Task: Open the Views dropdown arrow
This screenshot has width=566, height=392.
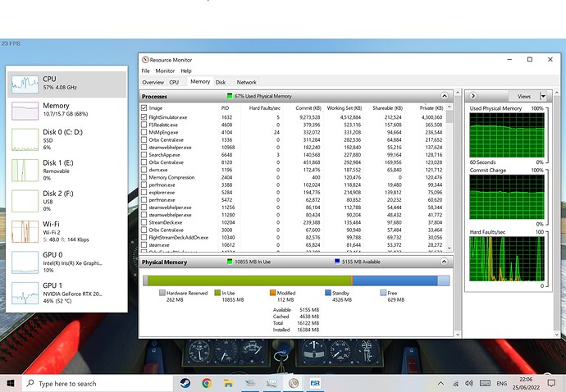Action: click(x=543, y=97)
